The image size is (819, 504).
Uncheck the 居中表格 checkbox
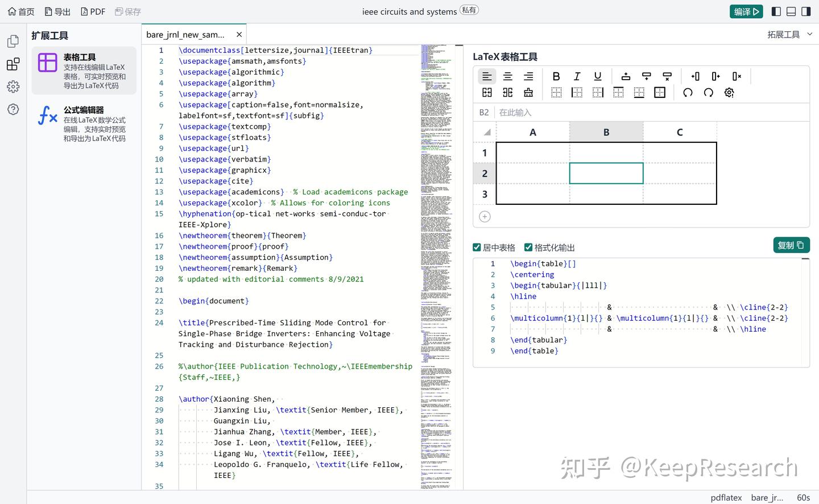coord(477,247)
